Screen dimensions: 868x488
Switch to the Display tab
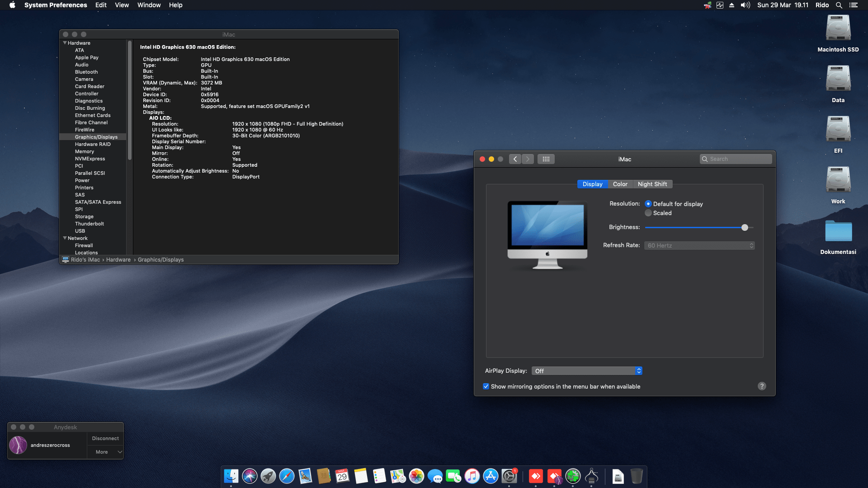point(592,184)
